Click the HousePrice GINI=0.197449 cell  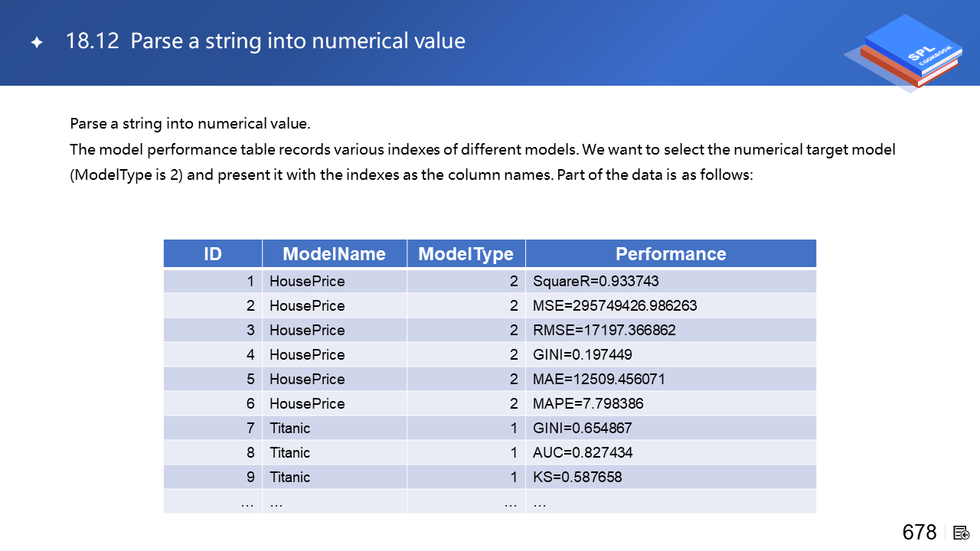pyautogui.click(x=583, y=354)
